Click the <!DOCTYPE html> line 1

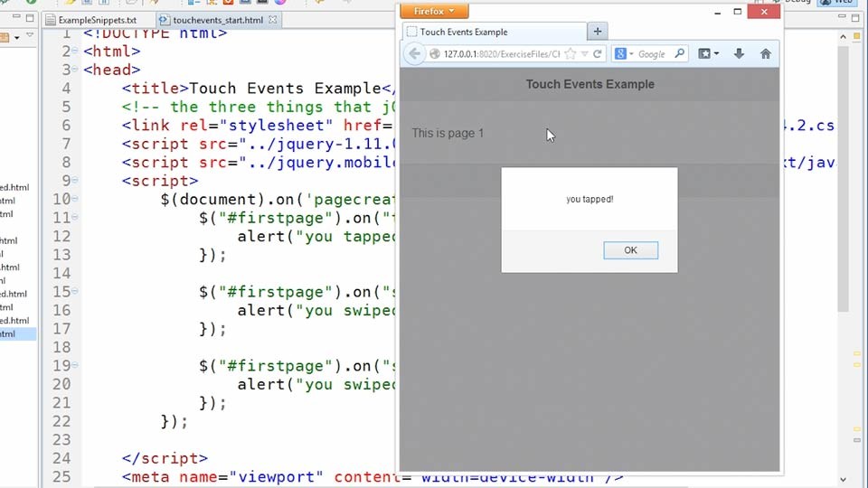[155, 33]
